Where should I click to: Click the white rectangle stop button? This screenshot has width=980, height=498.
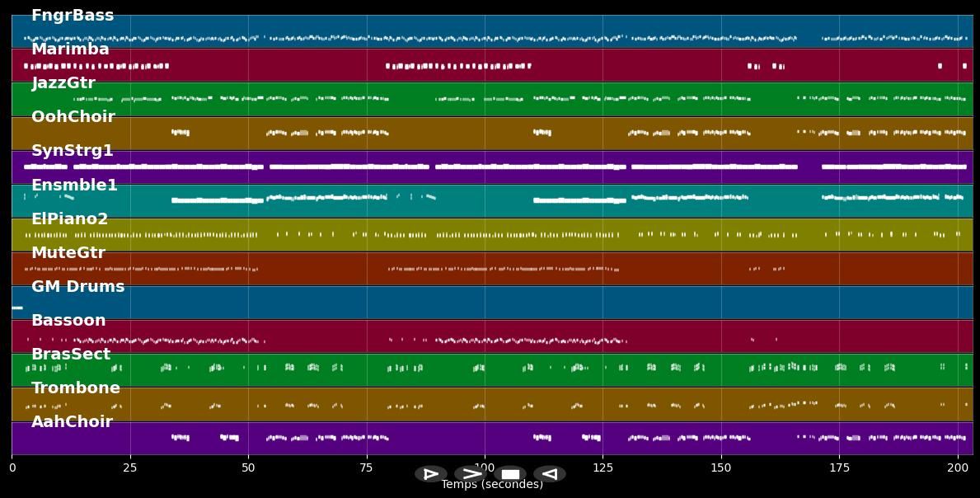coord(510,474)
